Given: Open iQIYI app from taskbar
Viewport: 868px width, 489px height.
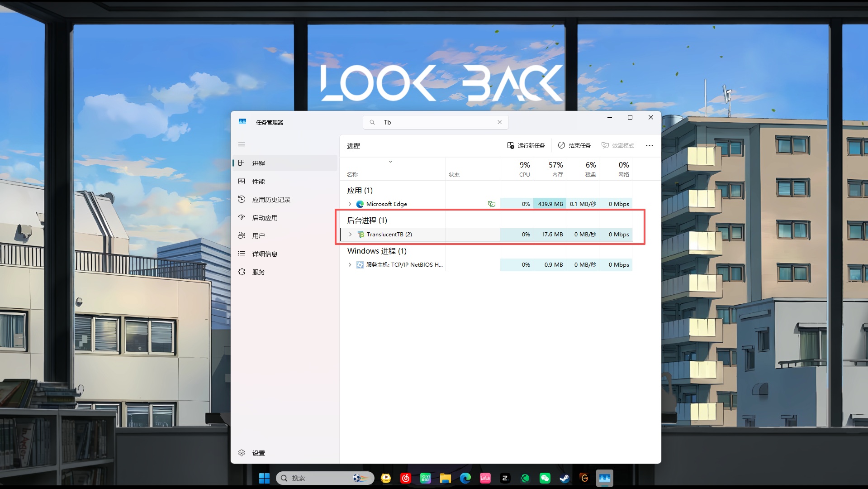Looking at the screenshot, I should coord(426,478).
